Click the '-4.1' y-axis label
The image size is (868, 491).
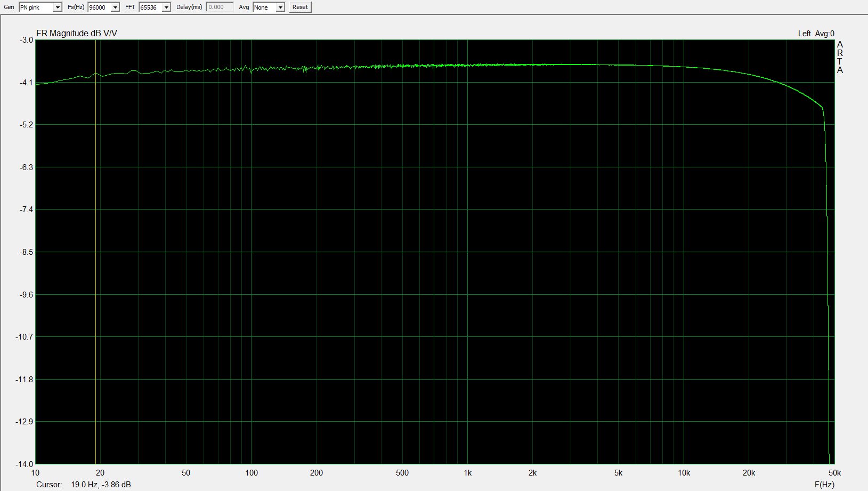pos(27,83)
